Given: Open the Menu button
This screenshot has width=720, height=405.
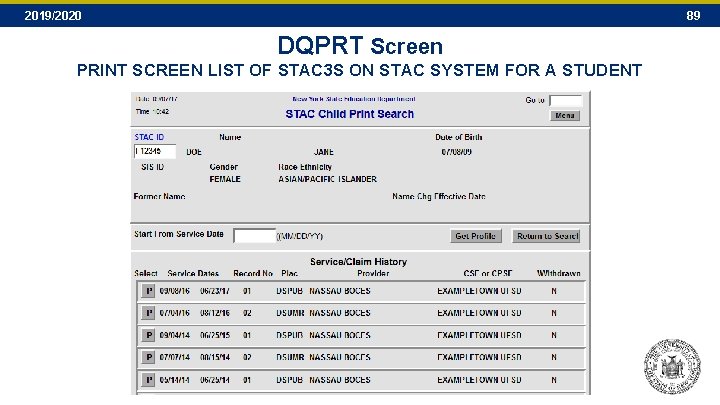Looking at the screenshot, I should point(565,116).
